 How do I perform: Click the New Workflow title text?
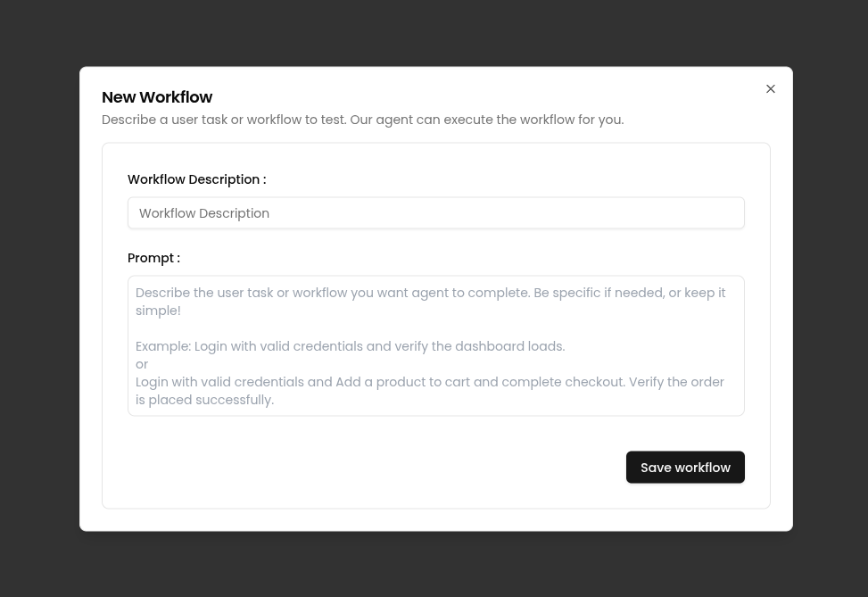click(157, 96)
